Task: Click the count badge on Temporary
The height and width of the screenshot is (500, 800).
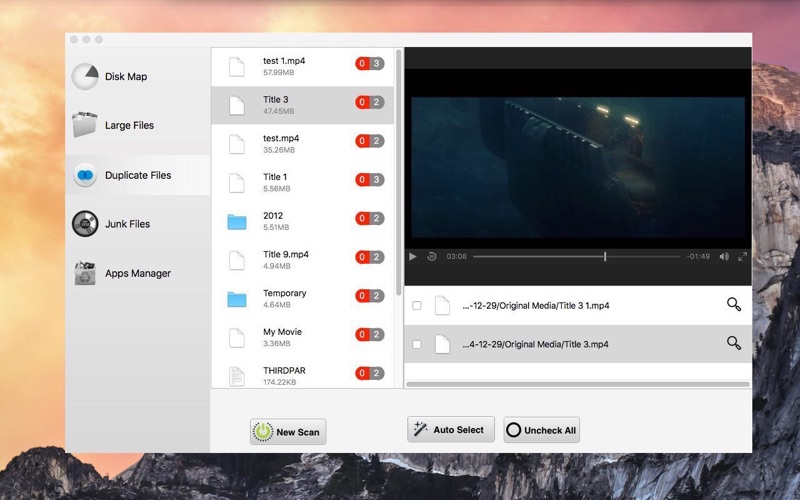Action: coord(370,296)
